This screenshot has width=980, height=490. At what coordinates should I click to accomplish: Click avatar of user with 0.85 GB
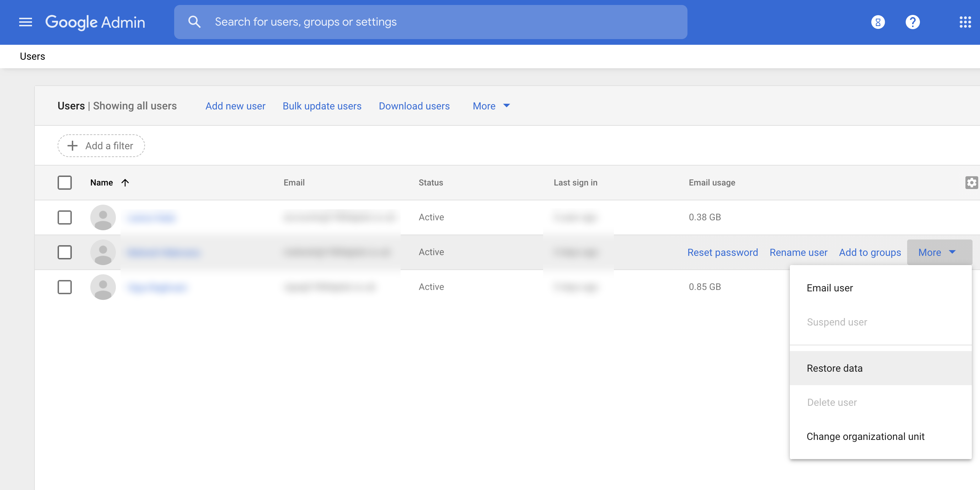click(103, 287)
